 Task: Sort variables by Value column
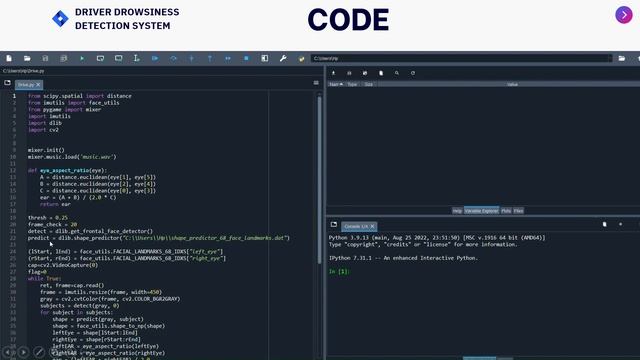pos(513,84)
